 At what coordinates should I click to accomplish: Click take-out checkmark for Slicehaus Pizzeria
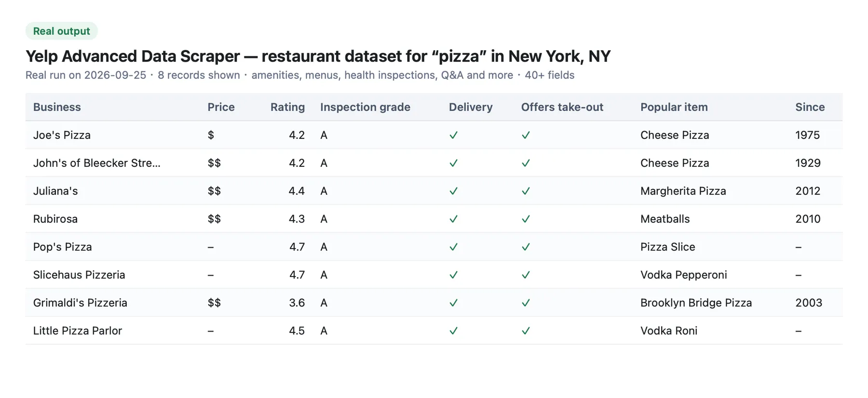(x=526, y=275)
